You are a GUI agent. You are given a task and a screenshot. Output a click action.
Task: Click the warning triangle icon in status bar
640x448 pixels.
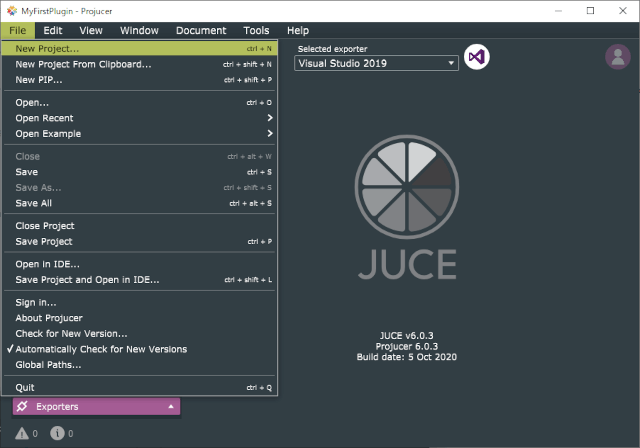tap(22, 433)
